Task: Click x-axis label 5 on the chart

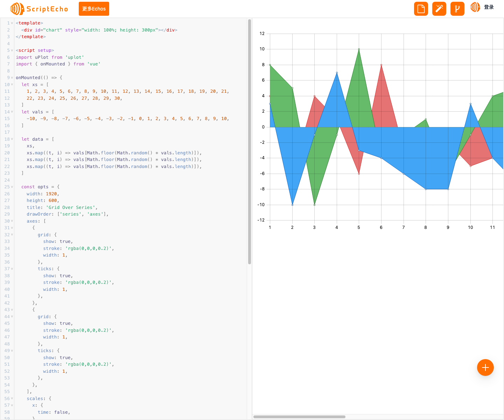Action: 359,227
